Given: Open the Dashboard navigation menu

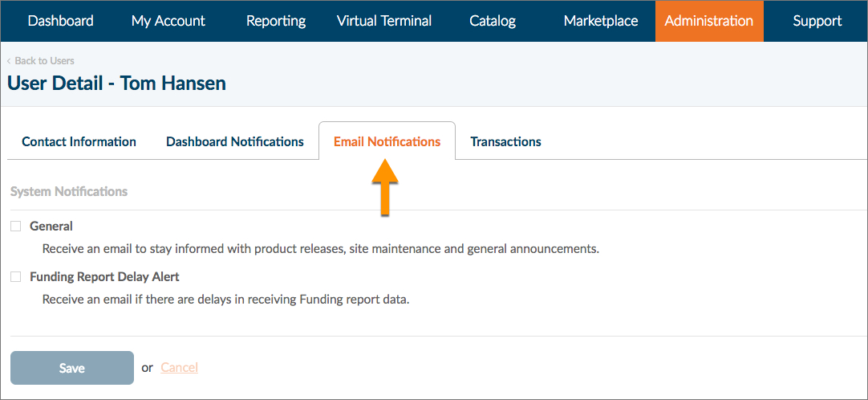Looking at the screenshot, I should pyautogui.click(x=60, y=21).
